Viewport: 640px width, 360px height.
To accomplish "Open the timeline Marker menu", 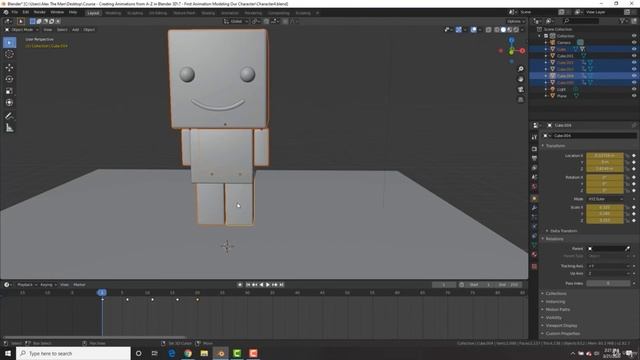I will pyautogui.click(x=79, y=284).
